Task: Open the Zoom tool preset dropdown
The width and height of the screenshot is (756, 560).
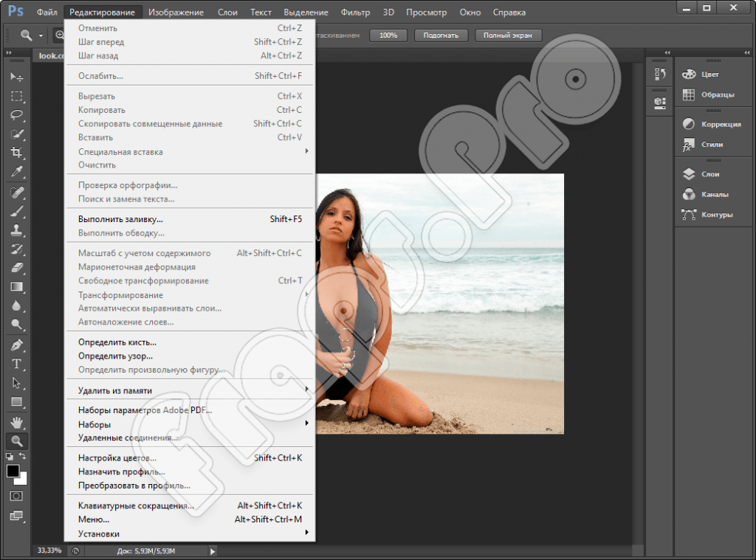Action: point(41,35)
